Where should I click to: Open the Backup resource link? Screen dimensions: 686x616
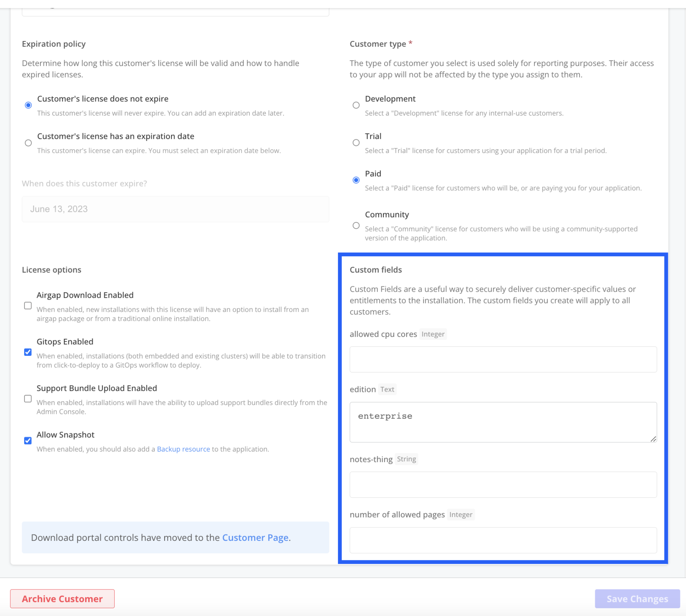click(x=183, y=449)
